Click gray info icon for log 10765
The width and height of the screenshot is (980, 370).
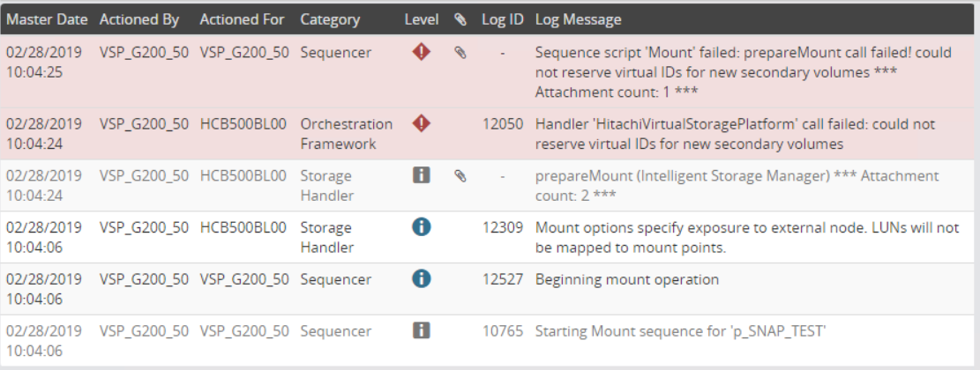422,331
